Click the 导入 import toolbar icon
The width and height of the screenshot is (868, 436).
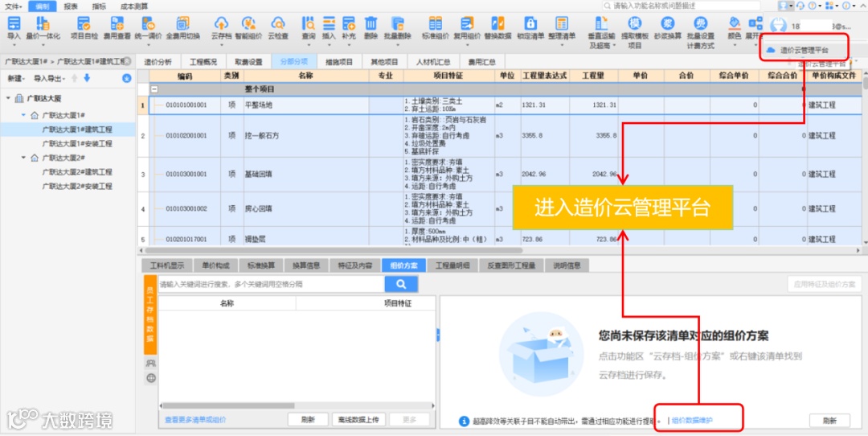coord(14,23)
